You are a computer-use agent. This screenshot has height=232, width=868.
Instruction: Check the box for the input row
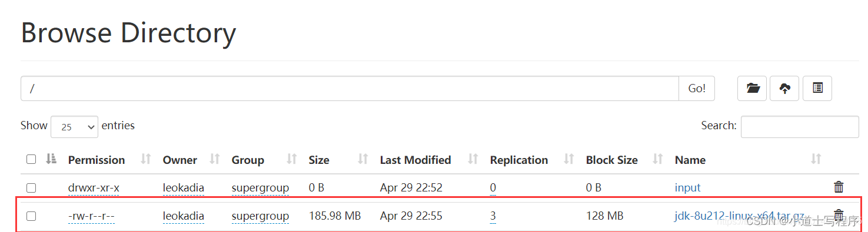point(31,188)
